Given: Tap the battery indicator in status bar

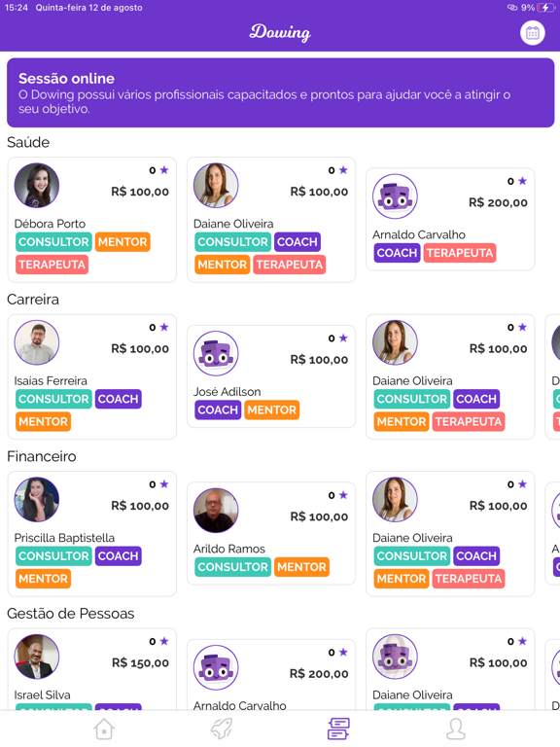Looking at the screenshot, I should click(x=545, y=8).
